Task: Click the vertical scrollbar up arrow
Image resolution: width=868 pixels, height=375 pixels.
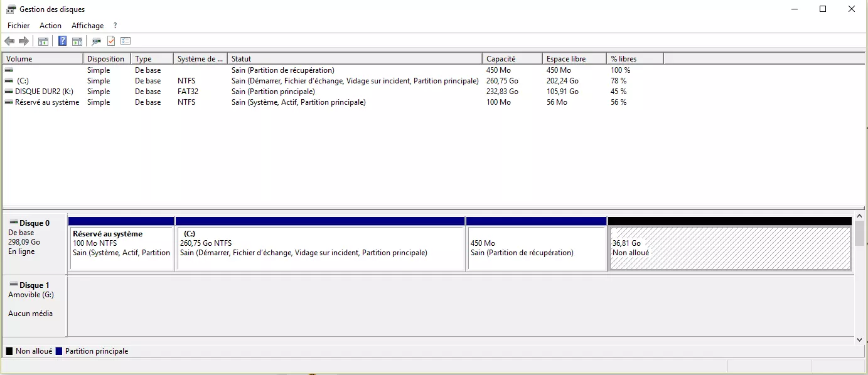Action: [859, 215]
